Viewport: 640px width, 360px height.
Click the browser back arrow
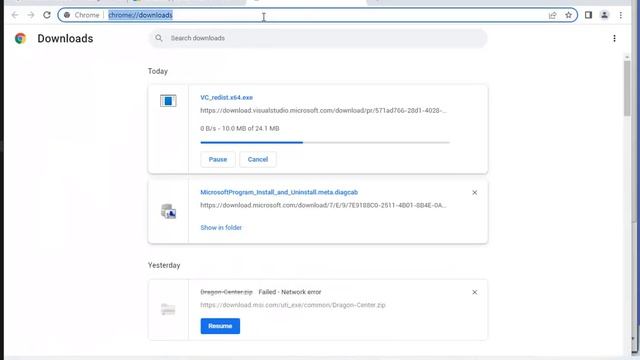(15, 15)
